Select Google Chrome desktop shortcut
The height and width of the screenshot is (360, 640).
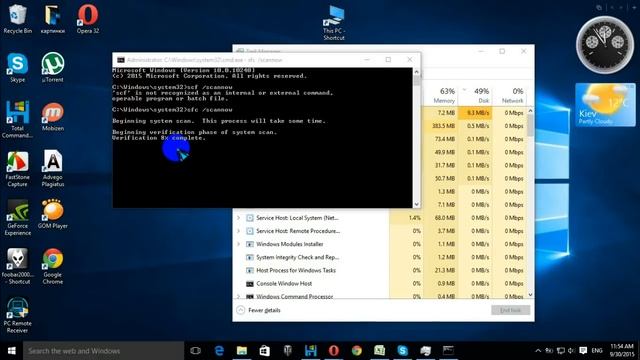(53, 266)
